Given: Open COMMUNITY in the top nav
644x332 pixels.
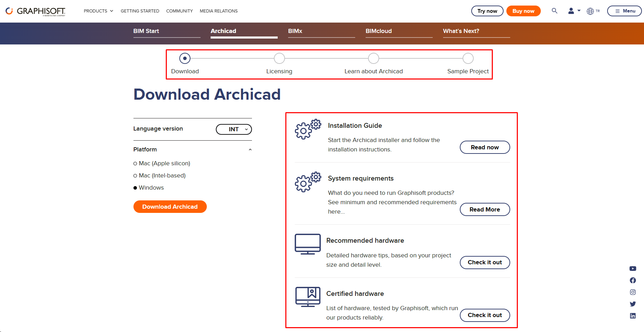Looking at the screenshot, I should point(179,11).
